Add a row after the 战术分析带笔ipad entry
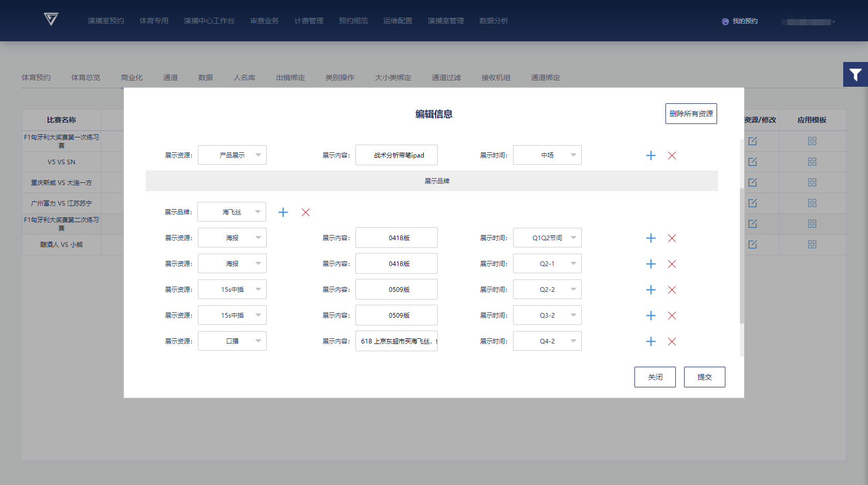Image resolution: width=868 pixels, height=485 pixels. (x=651, y=155)
